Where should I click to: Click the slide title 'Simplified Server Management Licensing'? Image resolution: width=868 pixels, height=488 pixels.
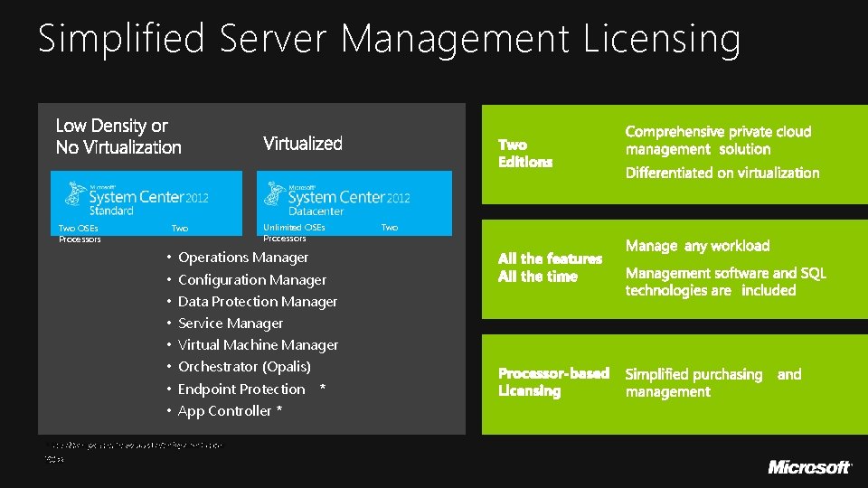[x=389, y=39]
